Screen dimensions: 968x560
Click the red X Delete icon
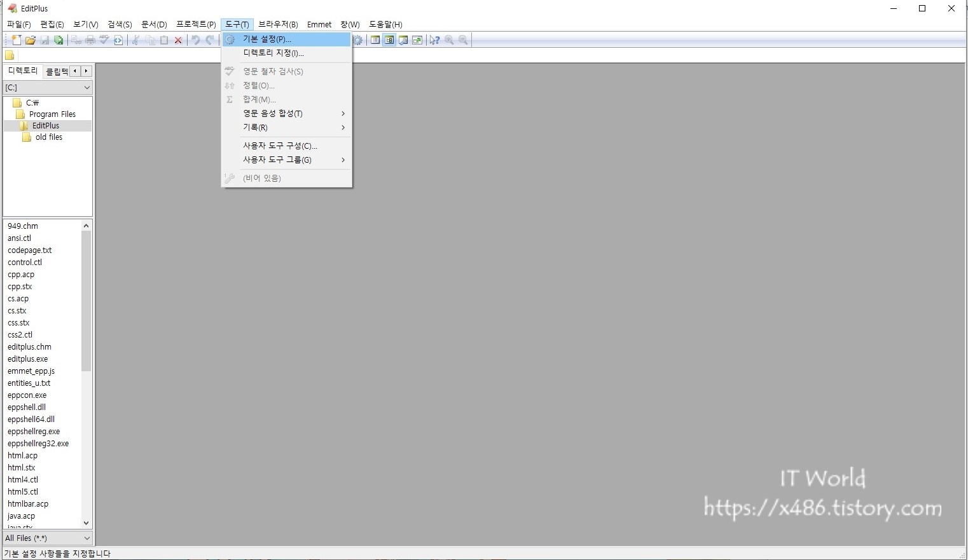pos(178,40)
